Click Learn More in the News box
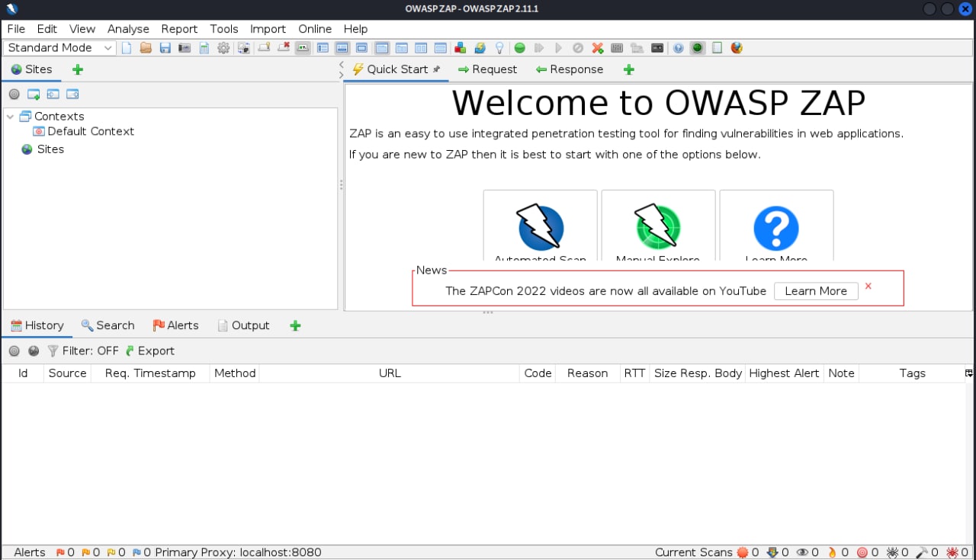Screen dimensions: 976x560 click(816, 291)
